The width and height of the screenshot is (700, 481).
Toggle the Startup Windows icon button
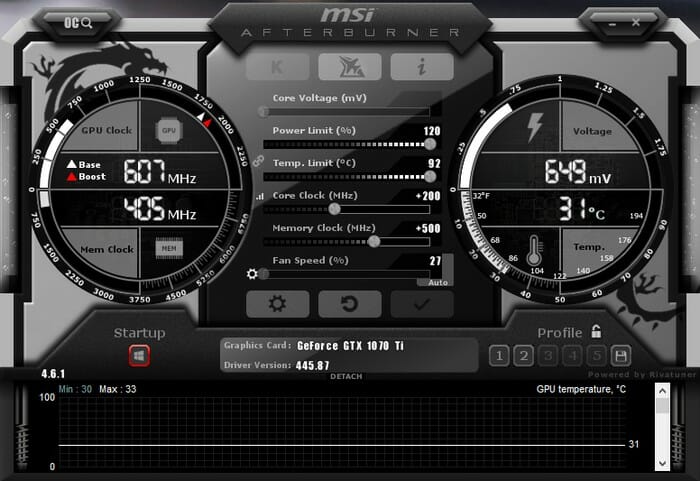[139, 356]
